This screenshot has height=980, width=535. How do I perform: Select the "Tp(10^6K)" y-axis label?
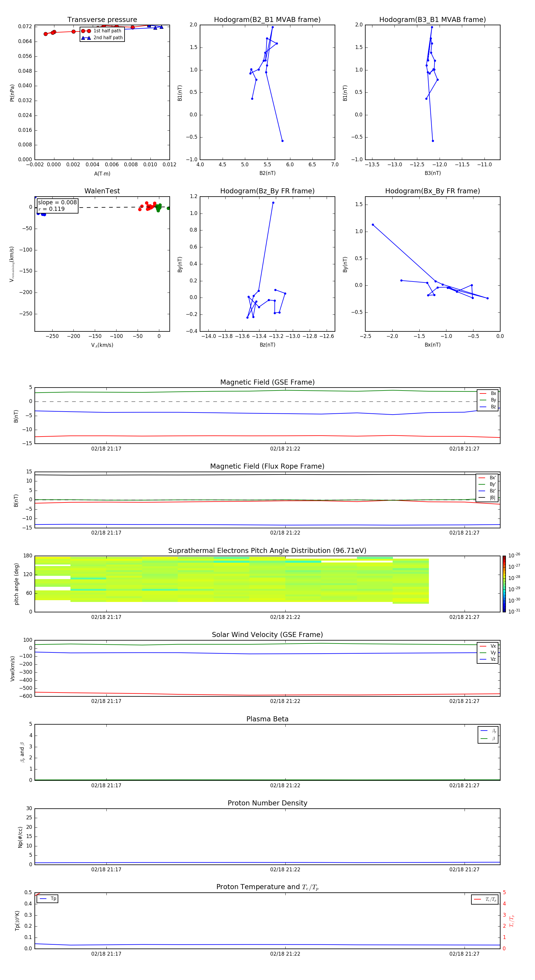click(x=17, y=921)
